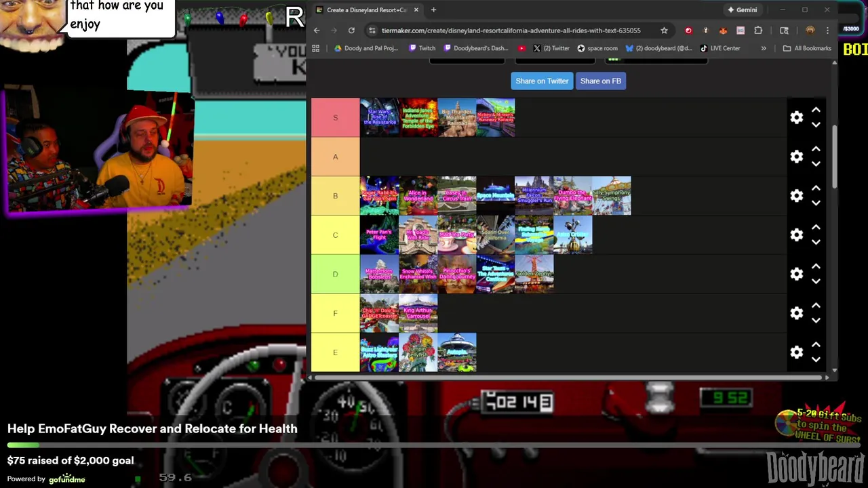
Task: Move S tier row down with arrow
Action: click(x=816, y=125)
